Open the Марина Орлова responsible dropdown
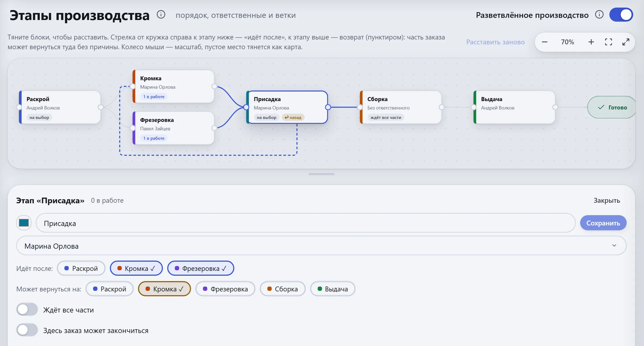 321,246
